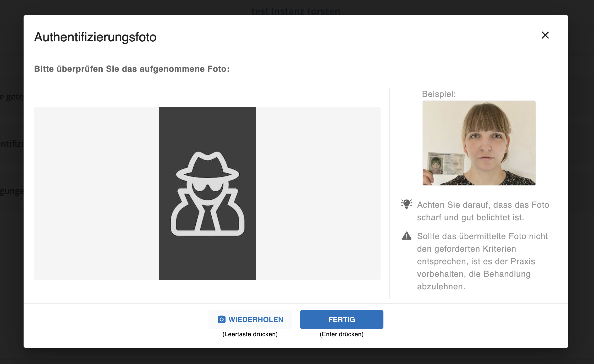The width and height of the screenshot is (594, 364).
Task: Close the Authentifizierungsfoto dialog
Action: [x=545, y=35]
